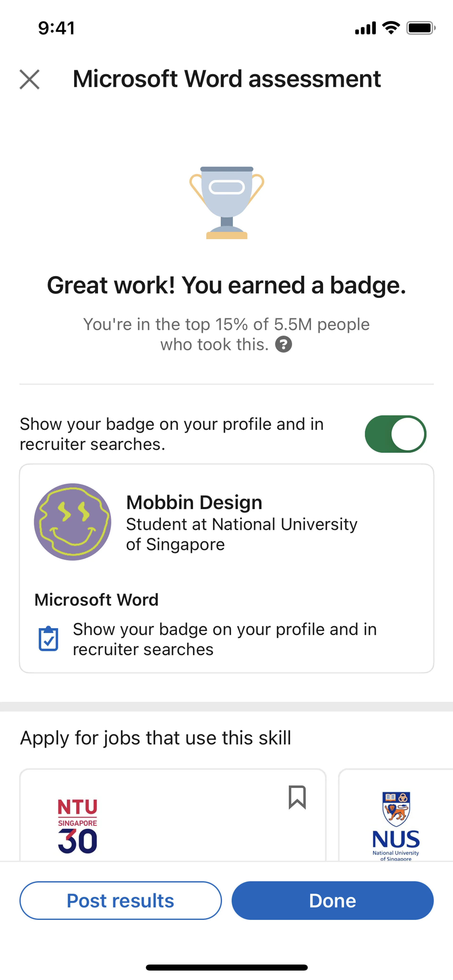Close the Microsoft Word assessment screen

[30, 79]
